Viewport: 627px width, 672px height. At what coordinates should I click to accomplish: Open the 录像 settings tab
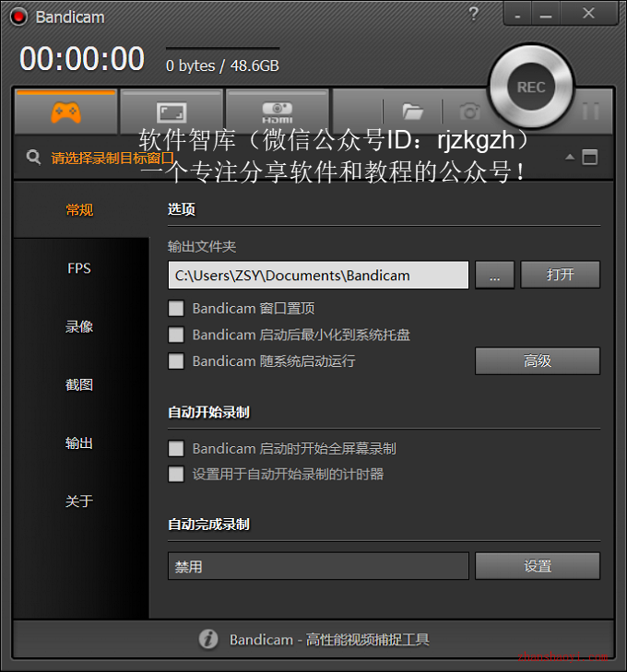point(79,326)
